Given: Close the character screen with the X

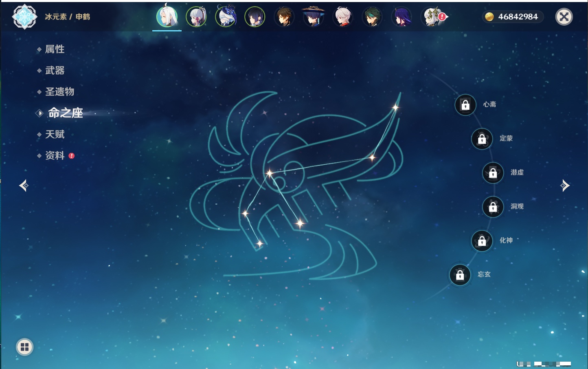Looking at the screenshot, I should (564, 17).
